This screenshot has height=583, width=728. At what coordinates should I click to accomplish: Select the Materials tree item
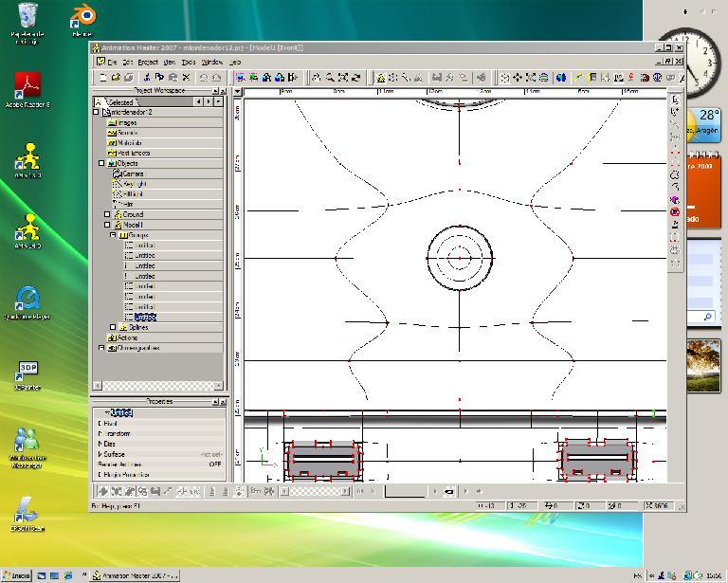(x=129, y=143)
